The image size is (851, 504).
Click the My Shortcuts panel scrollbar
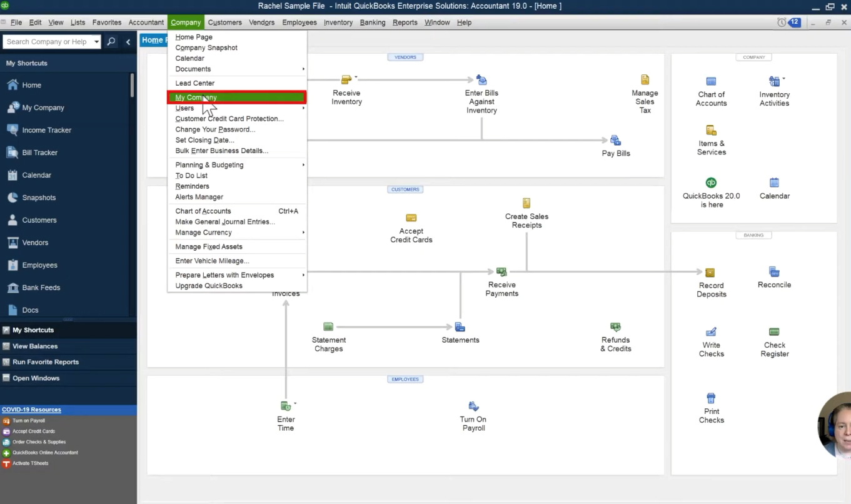(x=132, y=85)
